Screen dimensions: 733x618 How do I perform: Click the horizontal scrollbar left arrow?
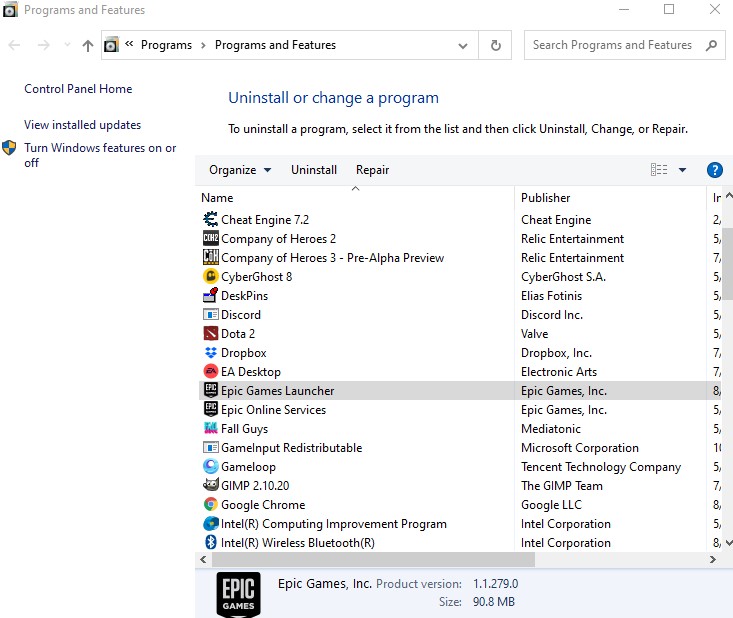[203, 559]
